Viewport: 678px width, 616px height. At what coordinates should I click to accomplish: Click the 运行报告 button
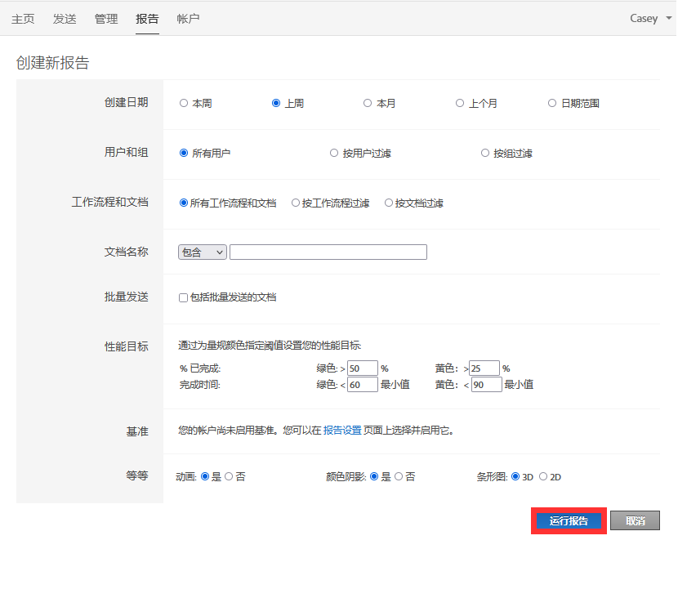coord(569,520)
